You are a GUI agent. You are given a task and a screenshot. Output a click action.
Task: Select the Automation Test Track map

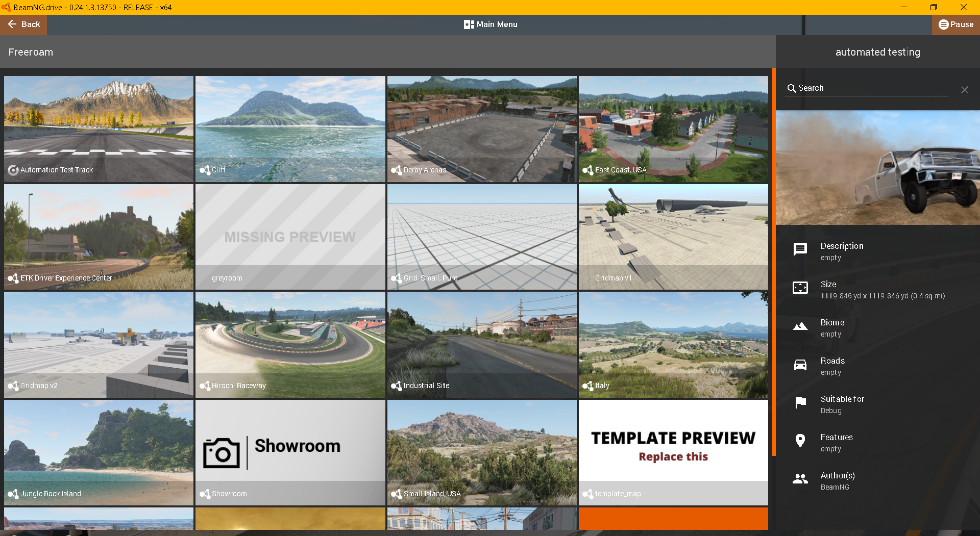pyautogui.click(x=99, y=129)
